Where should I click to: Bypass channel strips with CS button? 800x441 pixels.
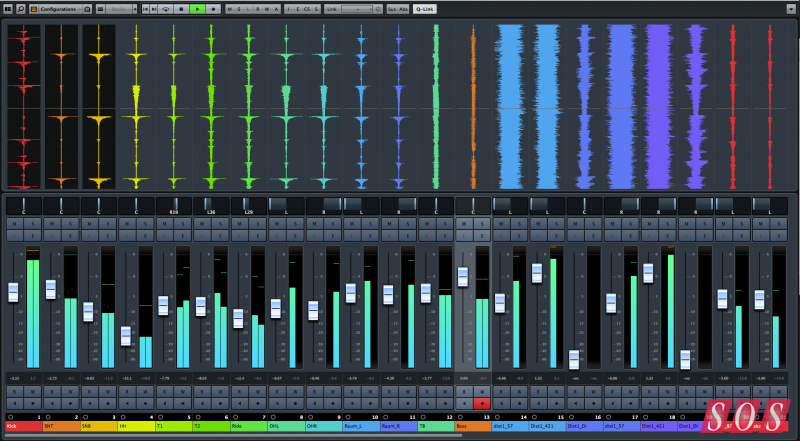(307, 9)
